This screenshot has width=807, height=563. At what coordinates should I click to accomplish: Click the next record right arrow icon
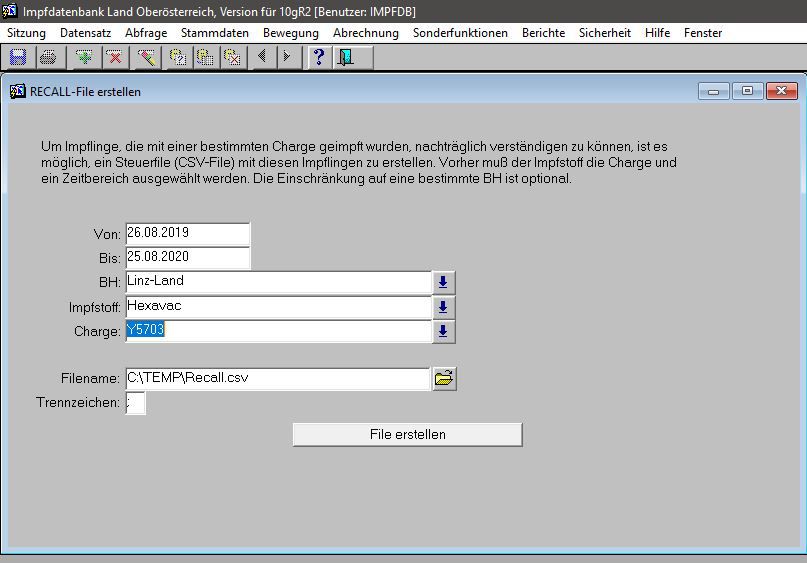coord(287,57)
